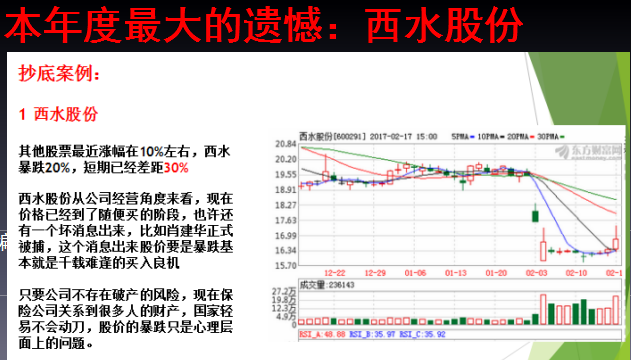
Task: Click the 20.84 top price axis label
Action: click(286, 144)
